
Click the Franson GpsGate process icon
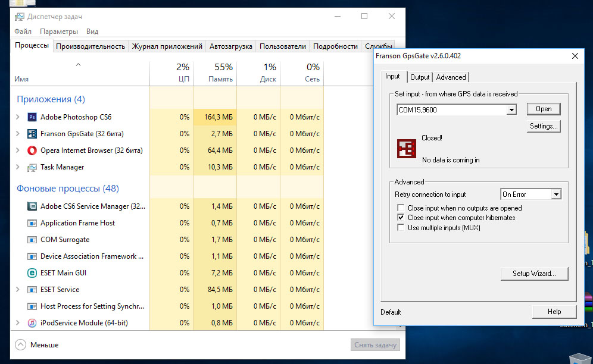(32, 134)
